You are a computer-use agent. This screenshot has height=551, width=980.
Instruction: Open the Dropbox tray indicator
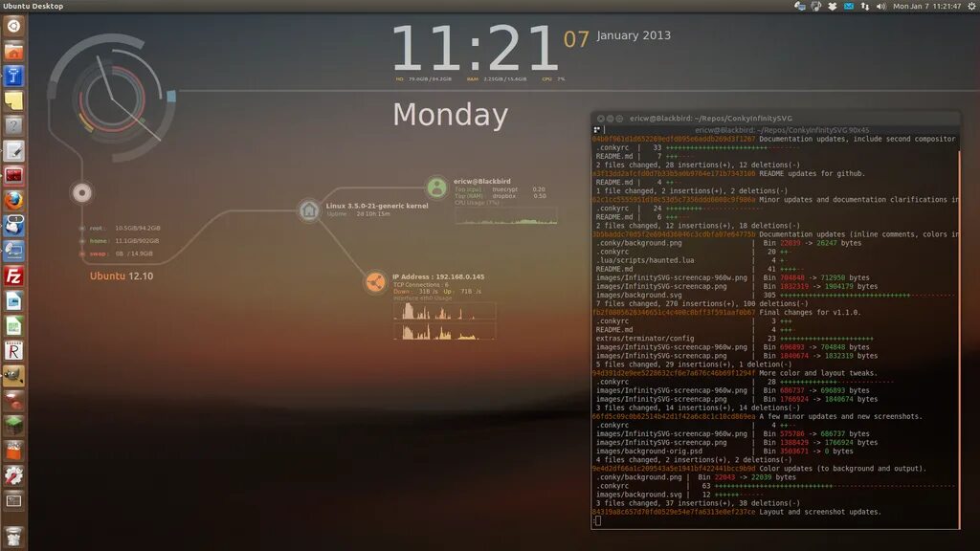[x=833, y=7]
